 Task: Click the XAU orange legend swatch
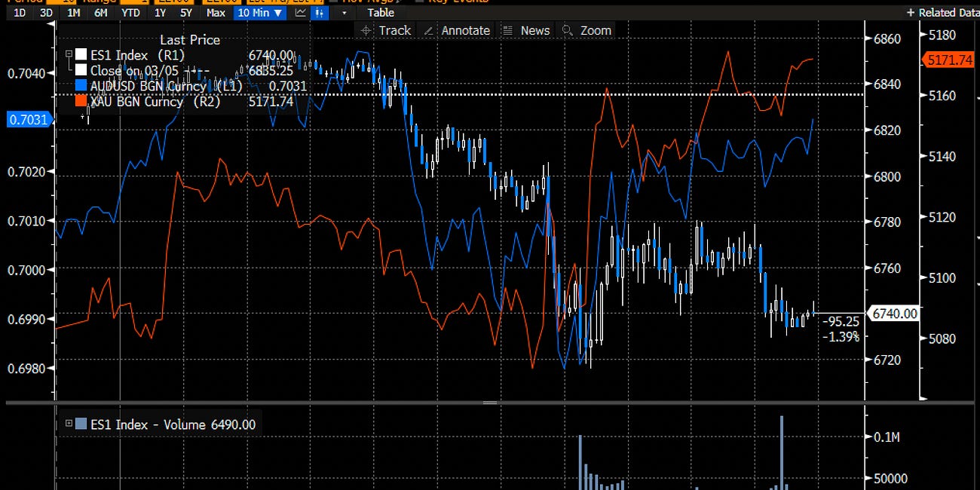pyautogui.click(x=82, y=102)
